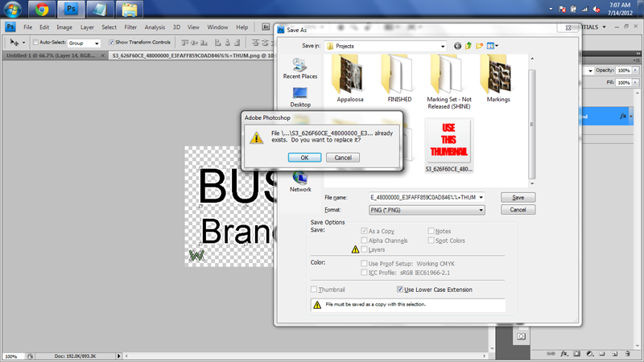The image size is (644, 362).
Task: Toggle the ICC Profile checkbox
Action: point(364,273)
